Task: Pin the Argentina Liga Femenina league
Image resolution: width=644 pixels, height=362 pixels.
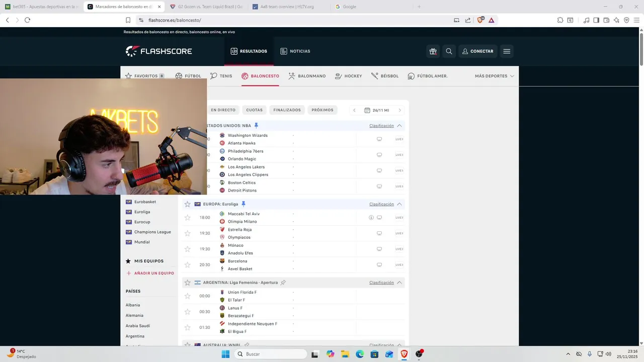Action: tap(283, 283)
